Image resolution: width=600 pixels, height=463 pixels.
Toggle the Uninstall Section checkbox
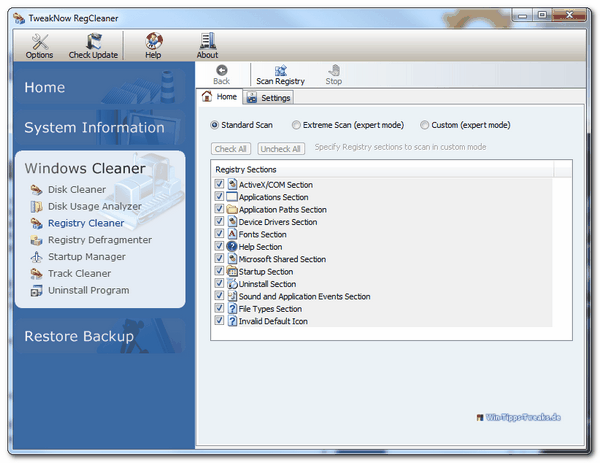click(x=219, y=283)
